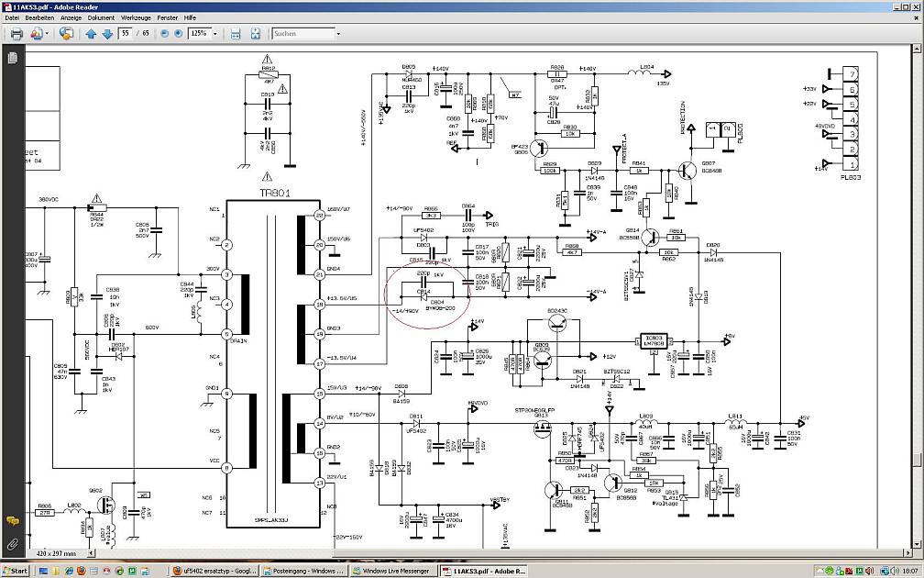The height and width of the screenshot is (578, 924).
Task: Click the zoom out minus button
Action: click(164, 34)
